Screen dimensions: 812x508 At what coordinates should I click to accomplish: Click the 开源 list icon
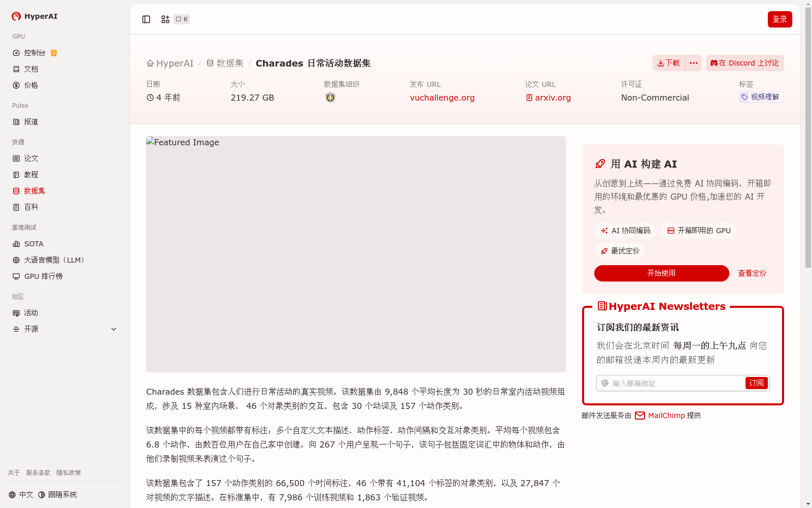16,329
